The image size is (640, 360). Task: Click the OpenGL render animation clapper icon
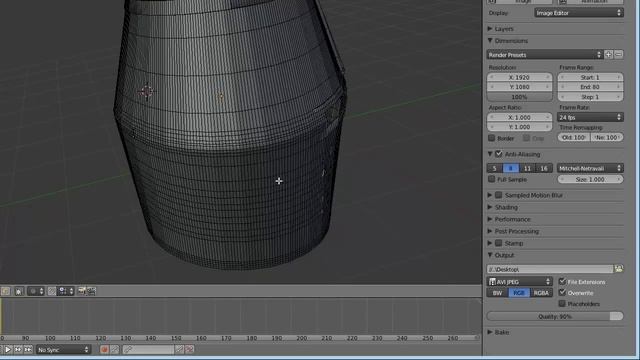pyautogui.click(x=91, y=291)
